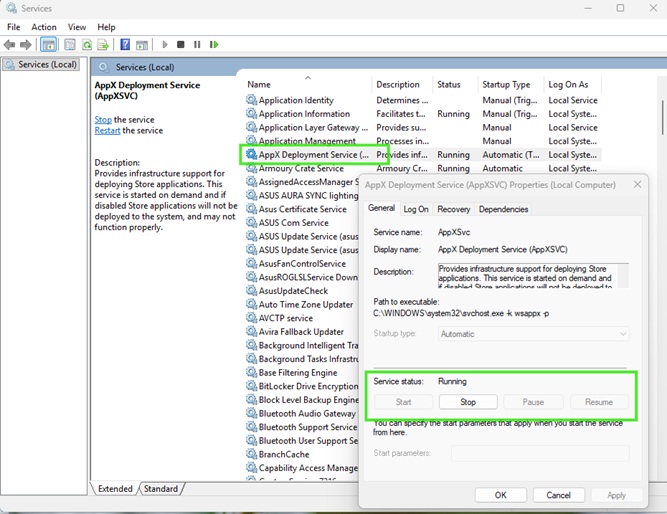Click the Refresh toolbar icon
The width and height of the screenshot is (667, 514).
pos(87,45)
